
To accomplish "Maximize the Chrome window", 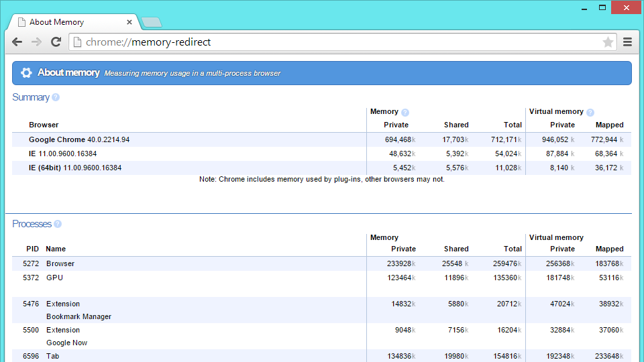I will pyautogui.click(x=602, y=7).
